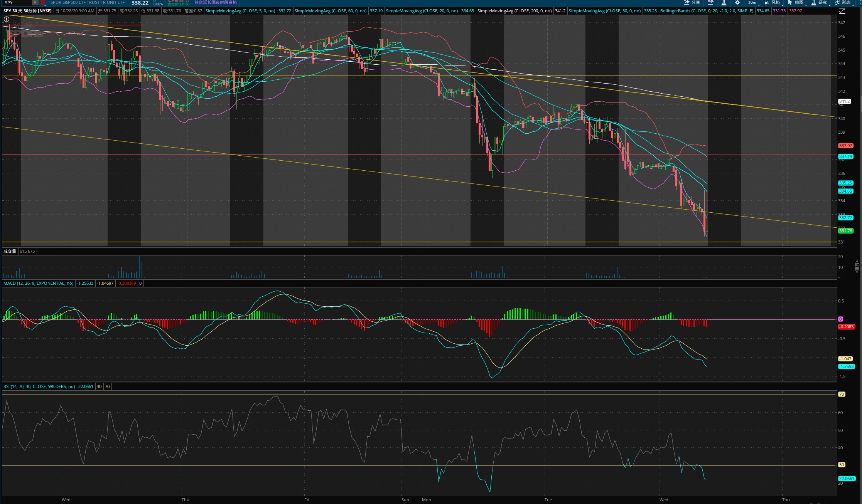Open the flask Edit Studies icon
Image resolution: width=862 pixels, height=504 pixels.
724,3
